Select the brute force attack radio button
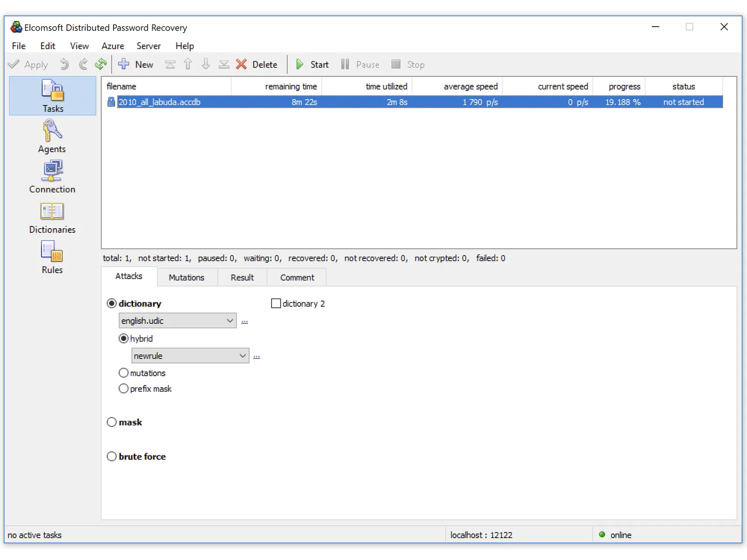Viewport: 747px width, 560px height. tap(112, 456)
